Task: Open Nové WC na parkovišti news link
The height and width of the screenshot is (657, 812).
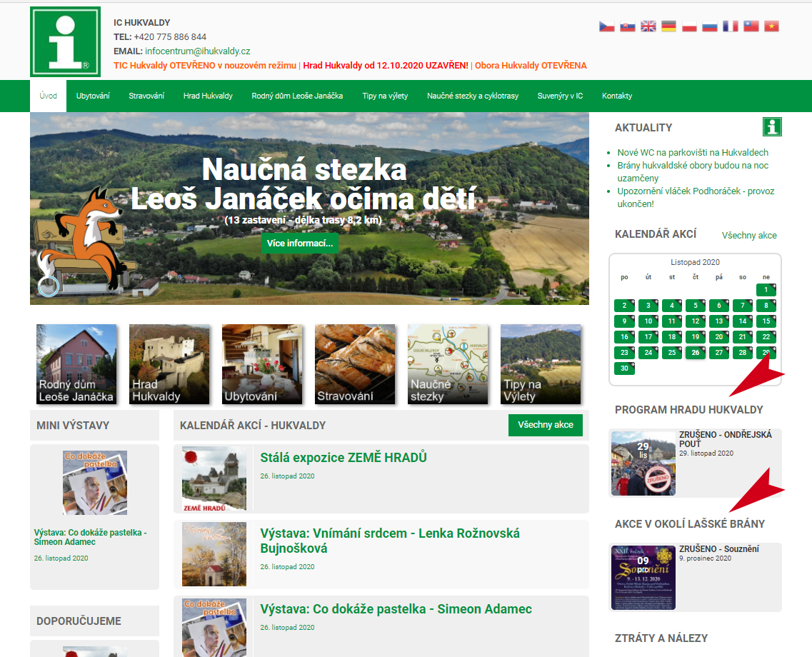Action: pos(692,152)
